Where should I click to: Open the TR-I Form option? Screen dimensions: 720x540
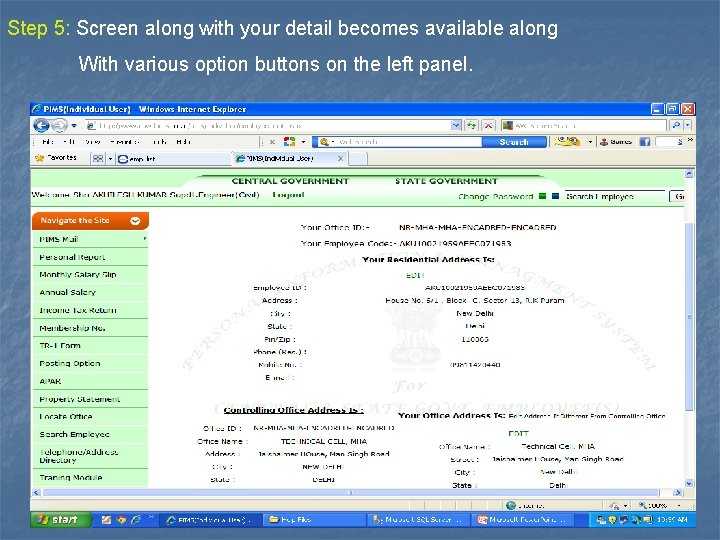point(90,346)
